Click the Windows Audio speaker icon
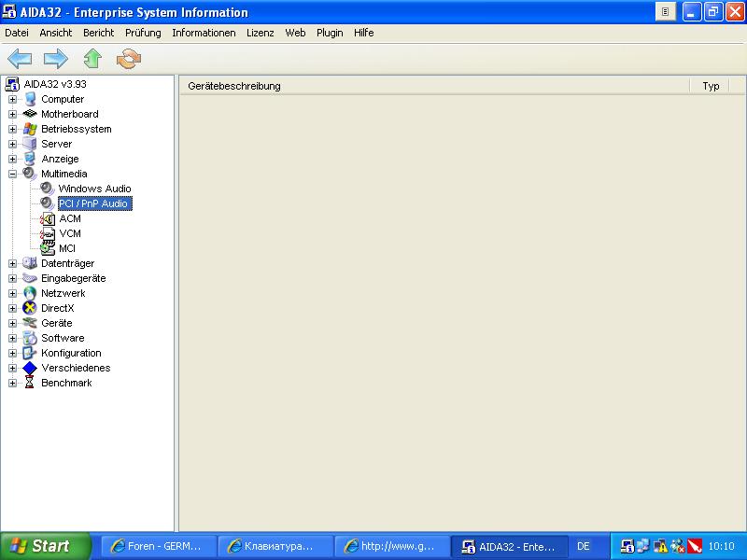The width and height of the screenshot is (747, 560). [x=48, y=189]
